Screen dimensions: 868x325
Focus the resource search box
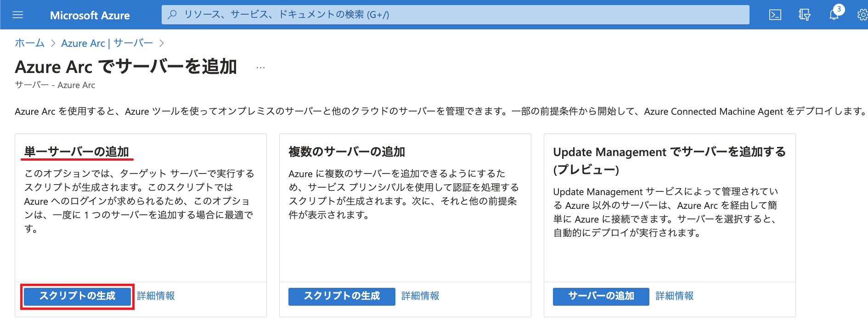[x=455, y=15]
